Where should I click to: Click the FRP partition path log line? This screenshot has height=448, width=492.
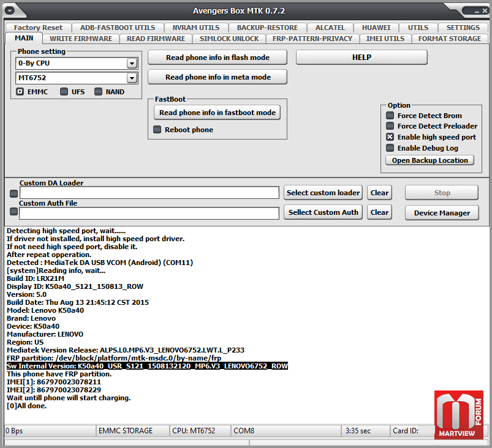click(114, 358)
